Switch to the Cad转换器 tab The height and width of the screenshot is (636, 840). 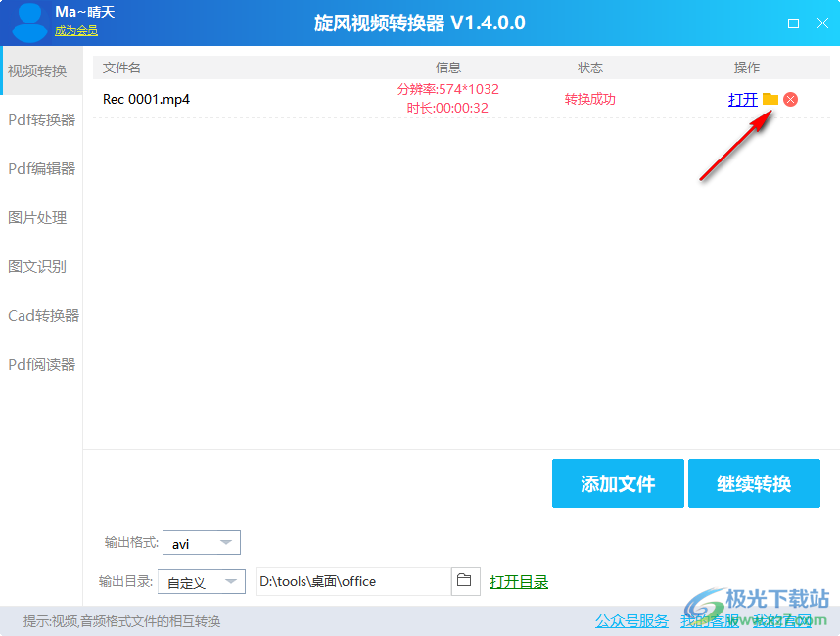click(x=40, y=315)
